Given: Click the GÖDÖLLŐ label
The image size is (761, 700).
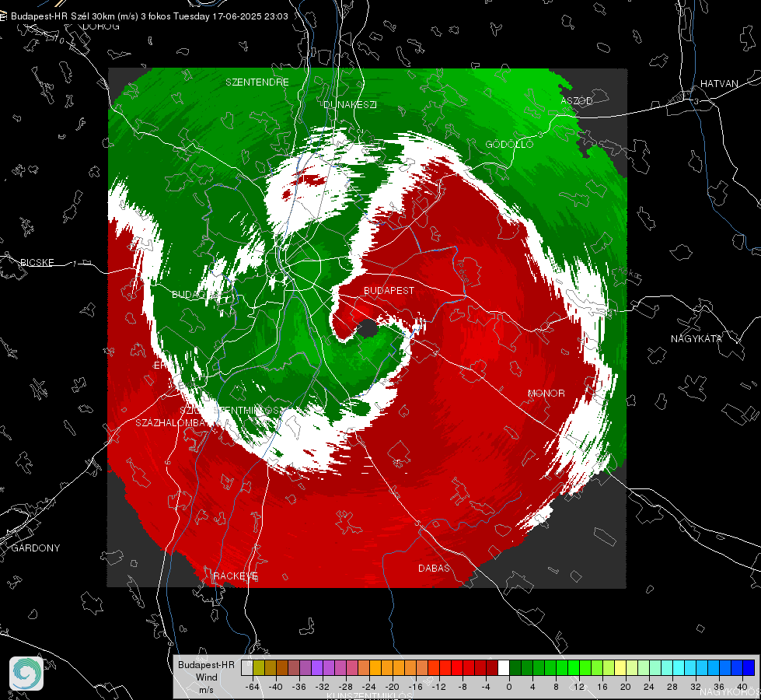Looking at the screenshot, I should click(x=509, y=144).
